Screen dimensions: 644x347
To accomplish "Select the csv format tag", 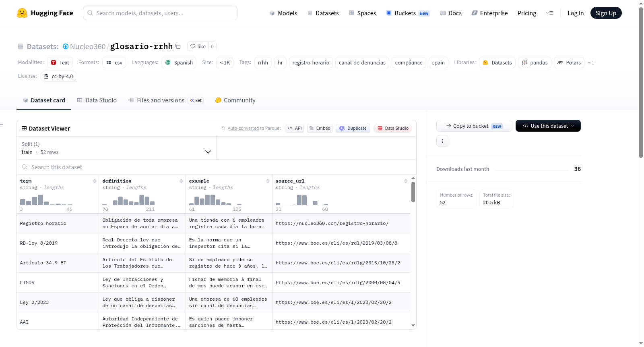I will point(114,62).
